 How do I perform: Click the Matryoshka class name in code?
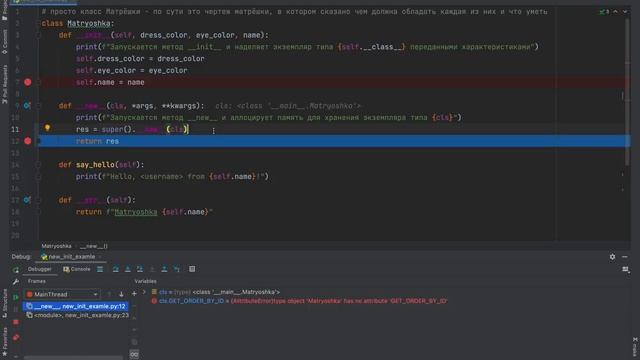click(89, 24)
